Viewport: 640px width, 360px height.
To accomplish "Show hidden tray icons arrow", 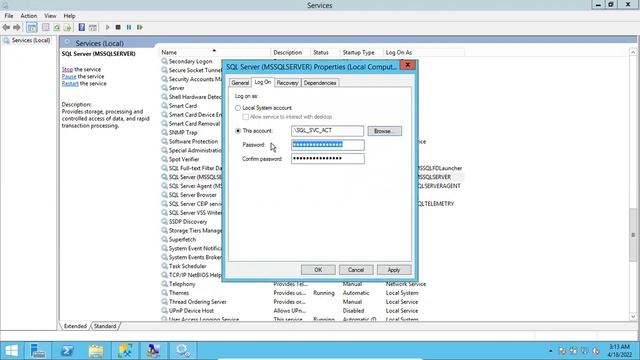I will [550, 351].
